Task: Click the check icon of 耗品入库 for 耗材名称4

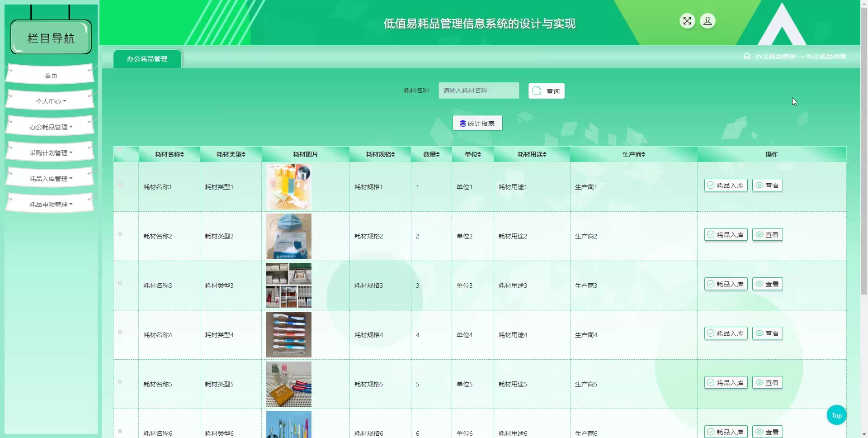Action: click(x=711, y=333)
